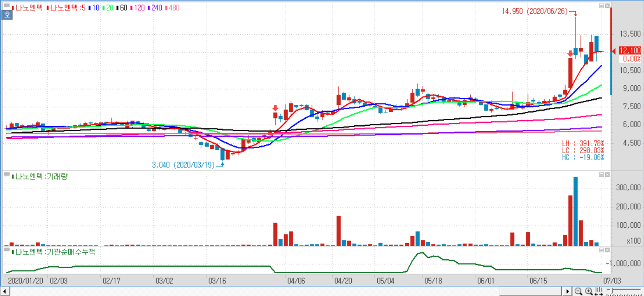Screen dimensions: 644x296
Task: Close the 거래량 volume panel
Action: [x=607, y=174]
